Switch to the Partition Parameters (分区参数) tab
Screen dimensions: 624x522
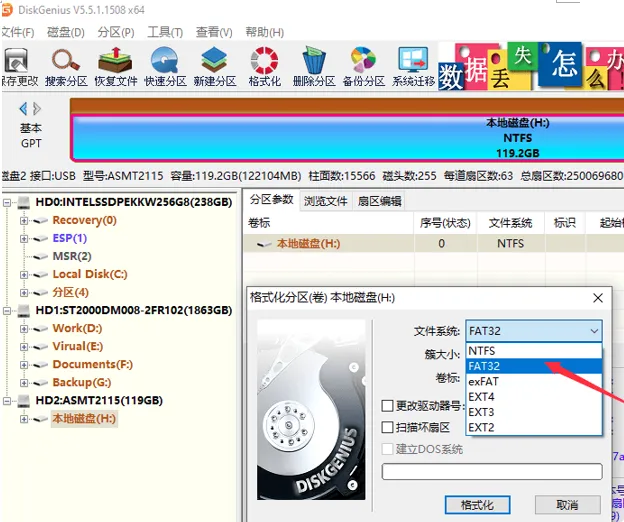coord(271,200)
